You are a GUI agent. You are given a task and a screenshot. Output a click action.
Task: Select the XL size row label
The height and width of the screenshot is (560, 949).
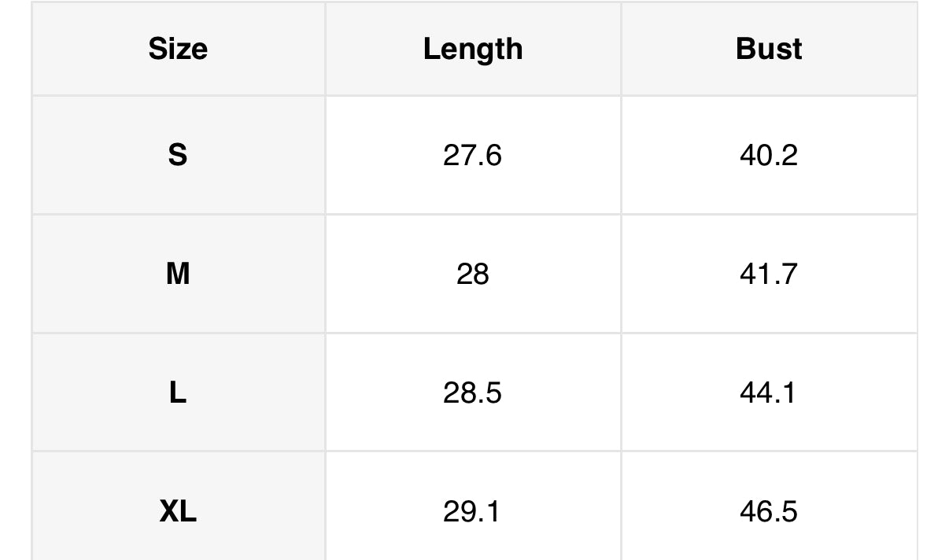click(x=178, y=511)
